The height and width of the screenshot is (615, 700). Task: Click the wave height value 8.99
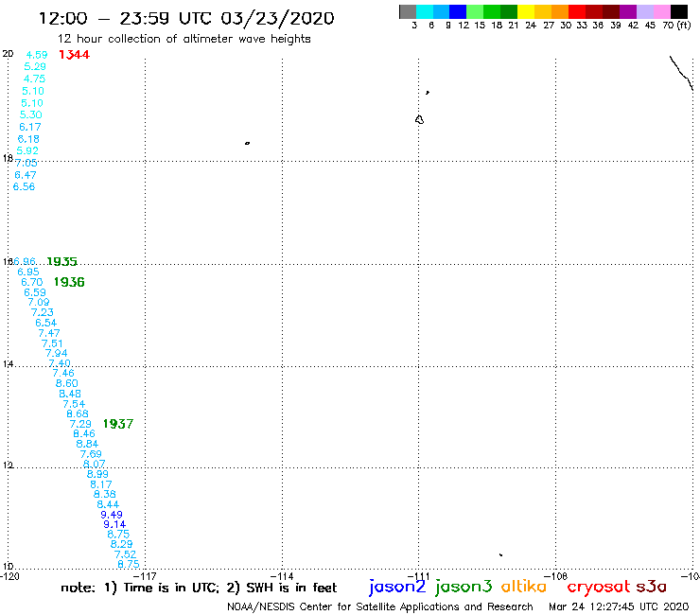97,474
